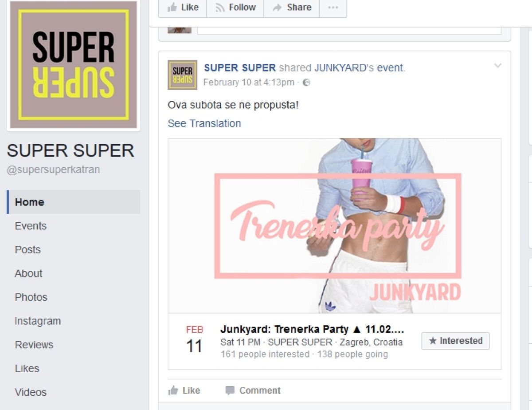
Task: Click the Follow feed icon button
Action: 235,8
